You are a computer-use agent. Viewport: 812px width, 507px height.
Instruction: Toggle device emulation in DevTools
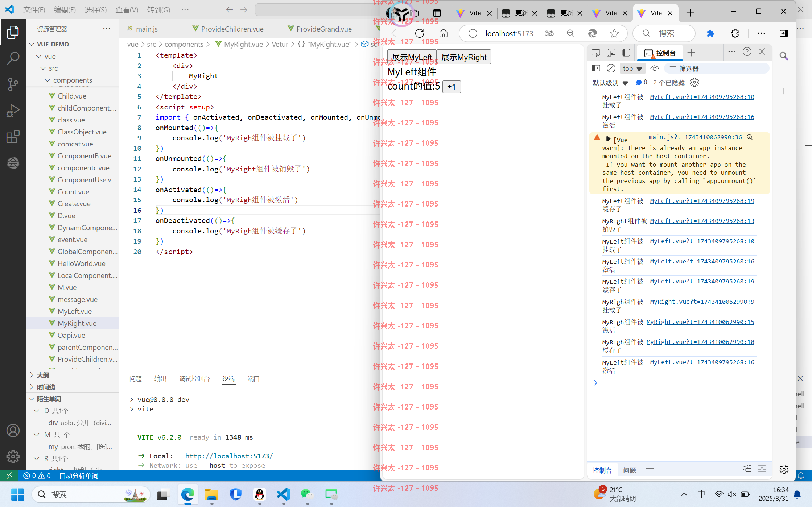point(611,53)
